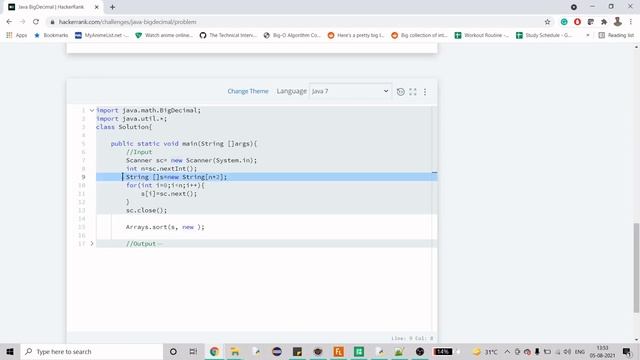Screen dimensions: 640x360
Task: Open the green grid app on the taskbar
Action: pyautogui.click(x=359, y=351)
